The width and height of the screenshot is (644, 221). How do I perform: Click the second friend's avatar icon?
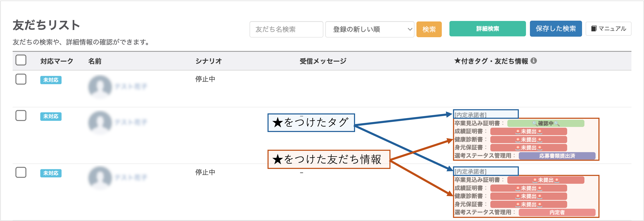pyautogui.click(x=100, y=122)
